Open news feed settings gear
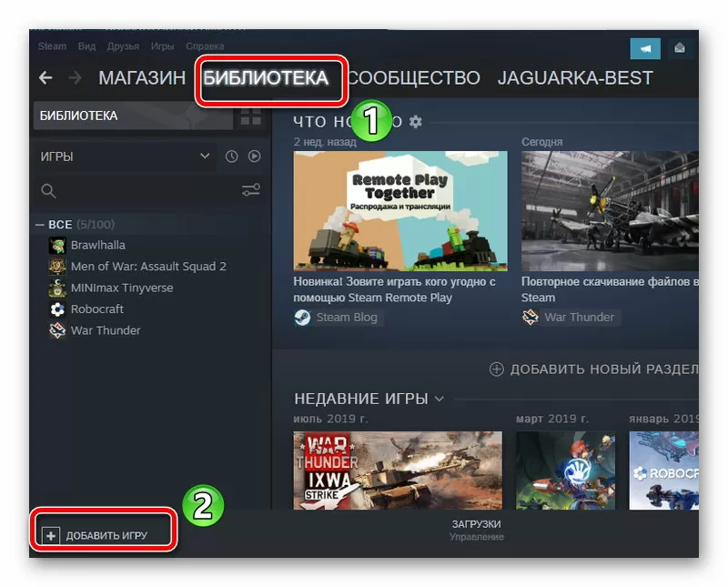 coord(417,121)
